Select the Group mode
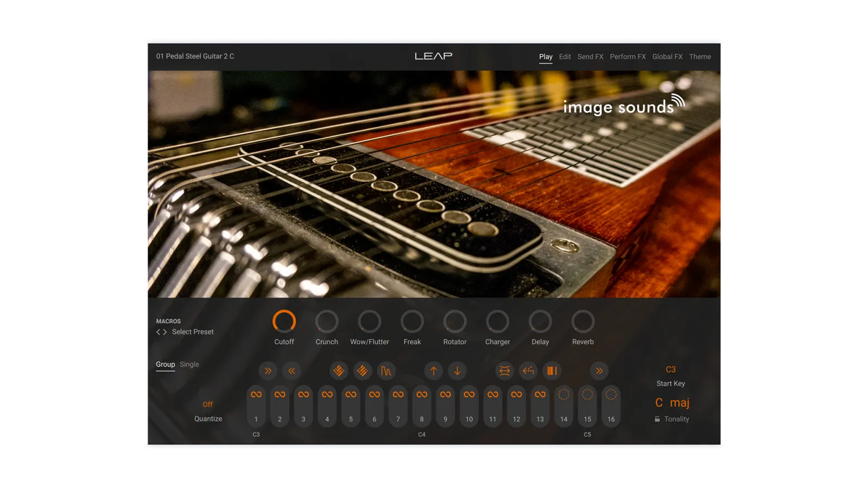The height and width of the screenshot is (488, 868). (x=165, y=364)
